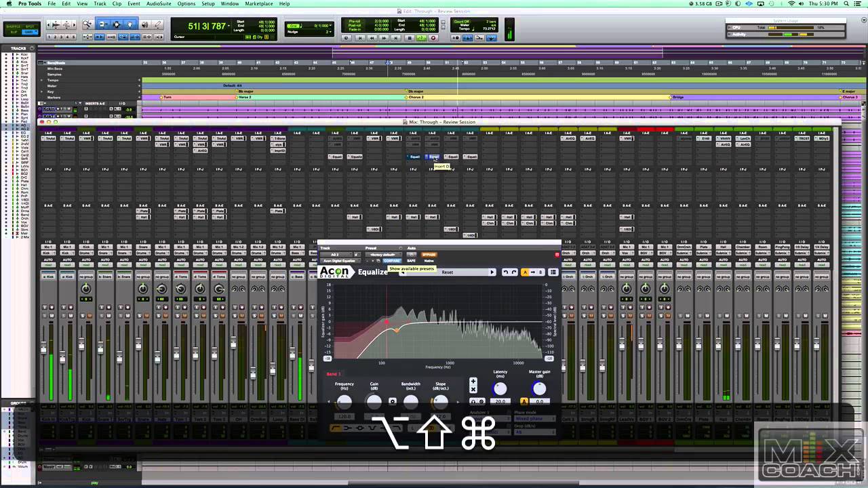Select the Selector tool
Viewport: 868px width, 488px height.
pyautogui.click(x=117, y=24)
